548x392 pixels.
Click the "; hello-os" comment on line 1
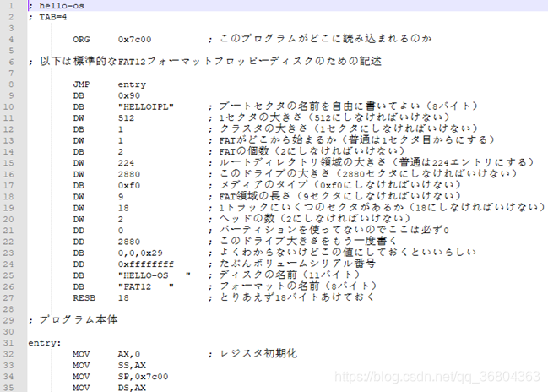[57, 6]
